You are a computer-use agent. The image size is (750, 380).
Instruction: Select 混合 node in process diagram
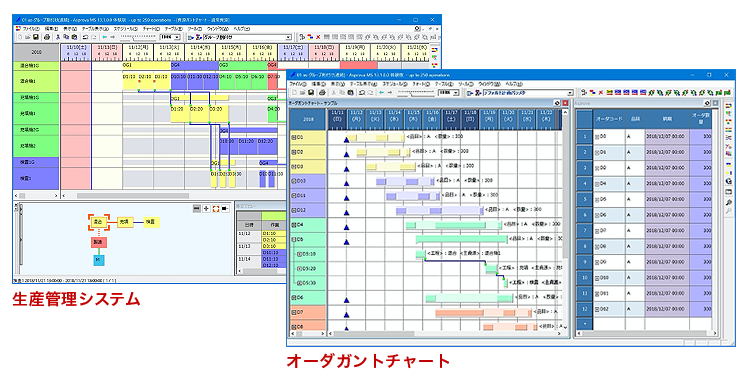coord(99,222)
